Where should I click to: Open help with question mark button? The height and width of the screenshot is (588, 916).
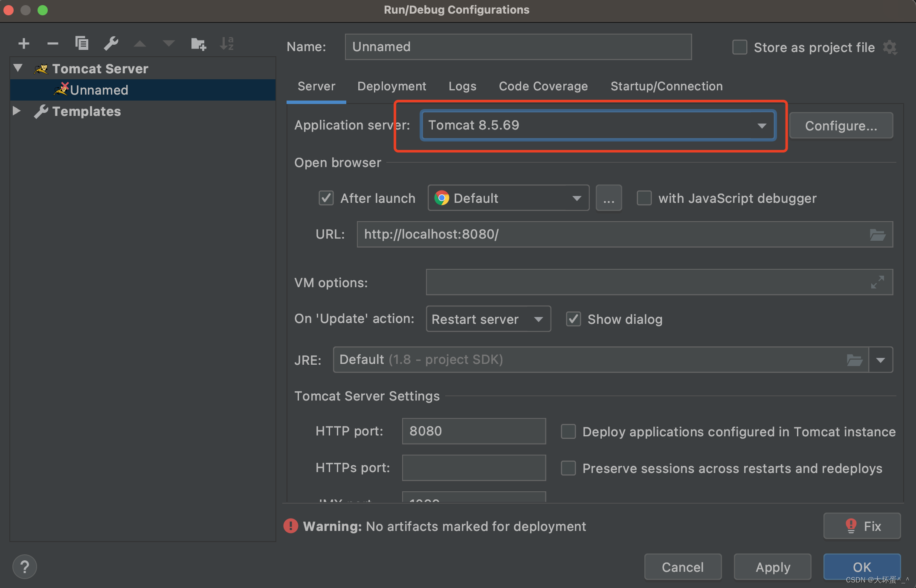pyautogui.click(x=25, y=567)
